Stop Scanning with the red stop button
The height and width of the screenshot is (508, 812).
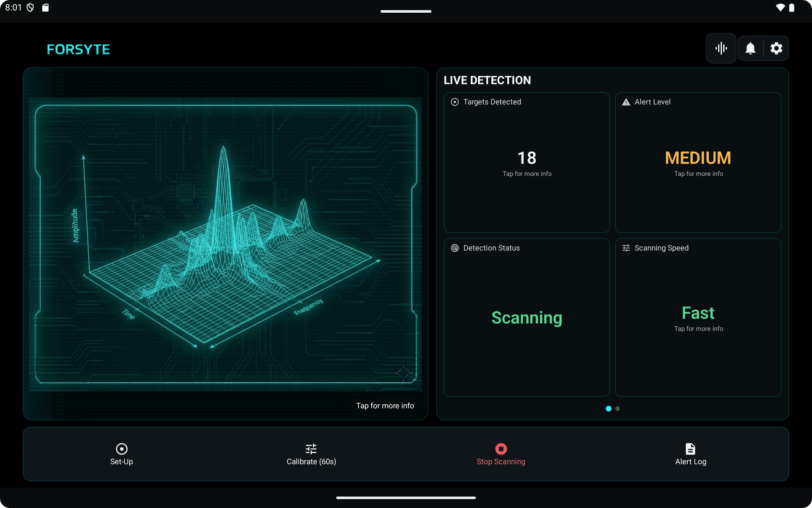501,449
